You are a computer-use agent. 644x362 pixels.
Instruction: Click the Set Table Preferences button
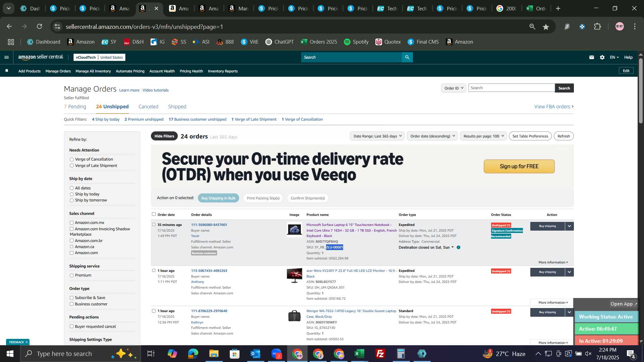tap(530, 136)
